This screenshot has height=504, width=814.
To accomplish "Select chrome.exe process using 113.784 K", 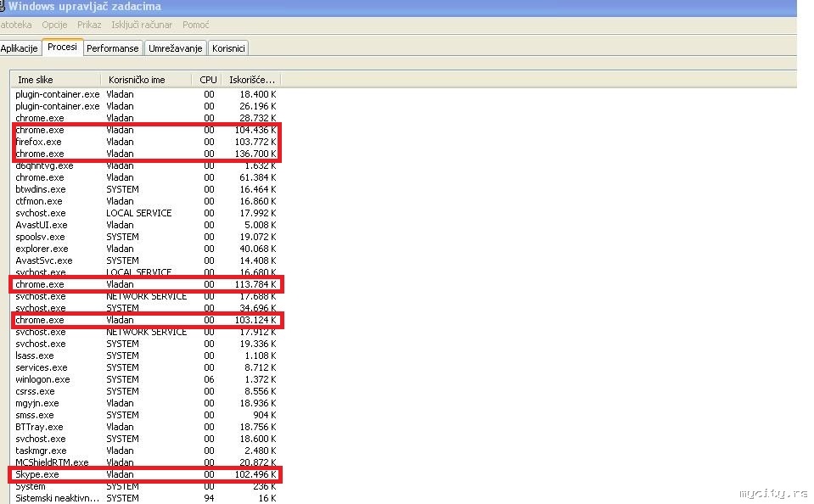I will pyautogui.click(x=145, y=284).
